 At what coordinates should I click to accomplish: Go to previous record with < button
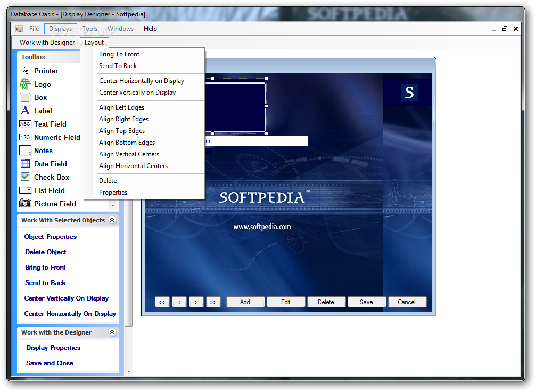coord(179,302)
